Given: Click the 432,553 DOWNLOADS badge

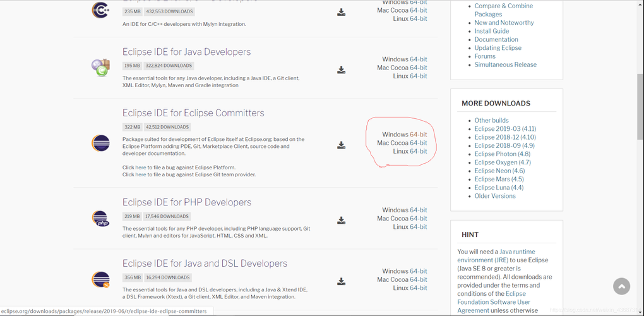Looking at the screenshot, I should tap(169, 11).
